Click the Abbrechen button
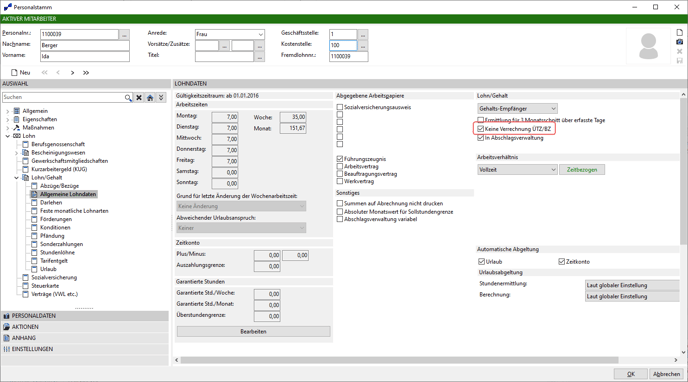This screenshot has width=688, height=382. tap(666, 374)
